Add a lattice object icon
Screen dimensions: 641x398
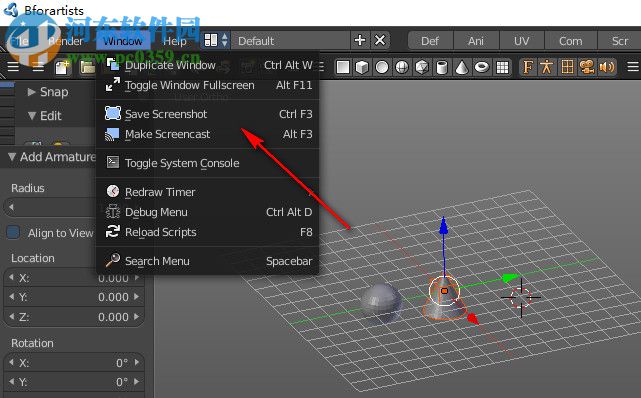(567, 67)
